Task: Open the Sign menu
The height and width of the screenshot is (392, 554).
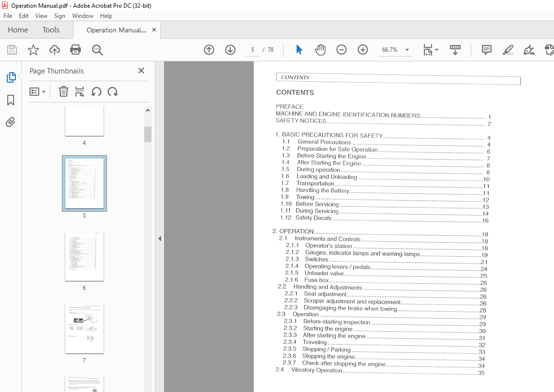Action: [60, 16]
